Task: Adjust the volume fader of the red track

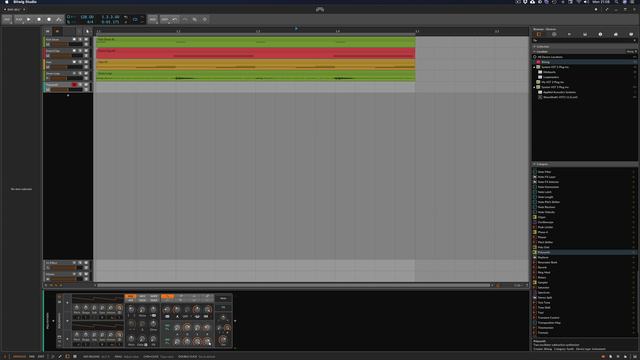Action: 67,56
